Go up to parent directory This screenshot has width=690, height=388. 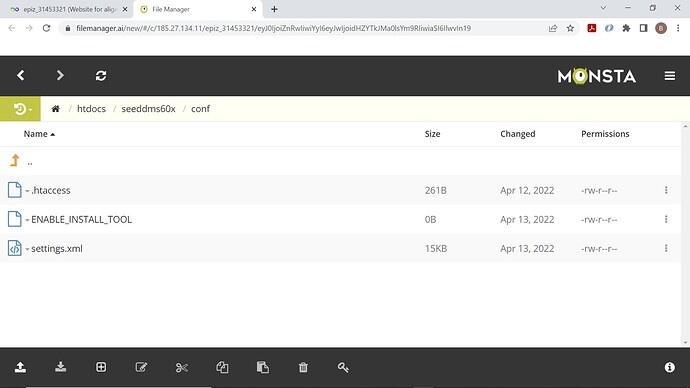click(x=15, y=161)
